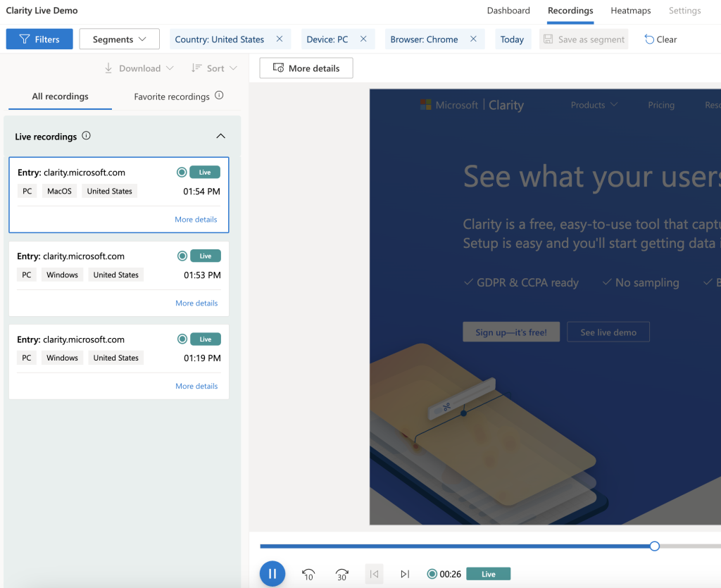Click the Today date filter chip
This screenshot has height=588, width=721.
[x=513, y=39]
